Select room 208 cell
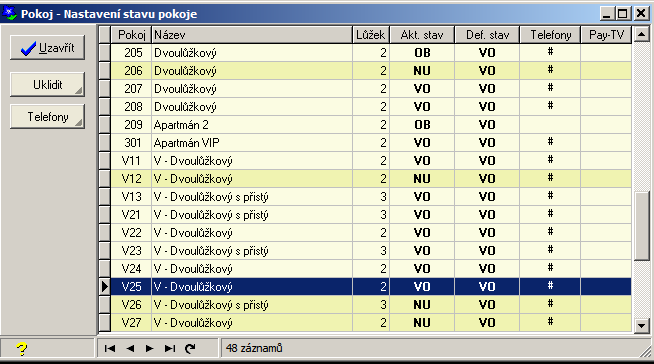The image size is (654, 364). click(131, 107)
